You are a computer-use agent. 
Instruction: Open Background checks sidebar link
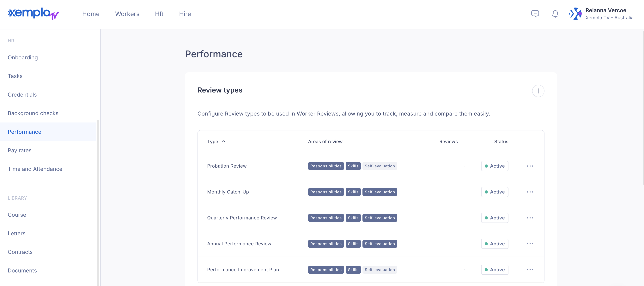click(x=33, y=113)
